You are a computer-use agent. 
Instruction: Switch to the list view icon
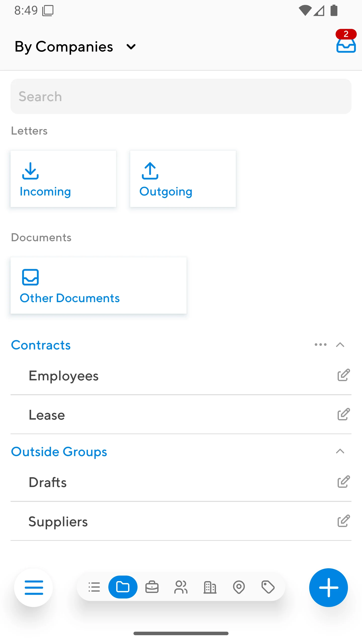click(x=94, y=587)
